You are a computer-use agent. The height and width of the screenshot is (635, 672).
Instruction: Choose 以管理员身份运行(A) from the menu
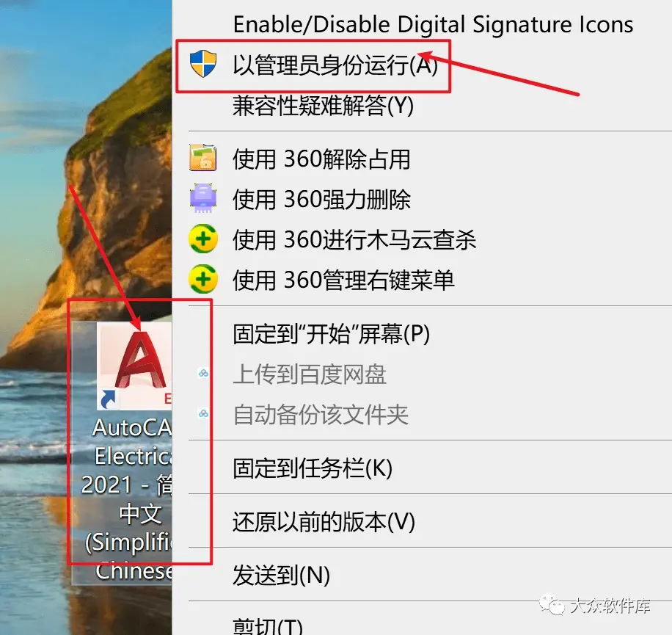[335, 65]
